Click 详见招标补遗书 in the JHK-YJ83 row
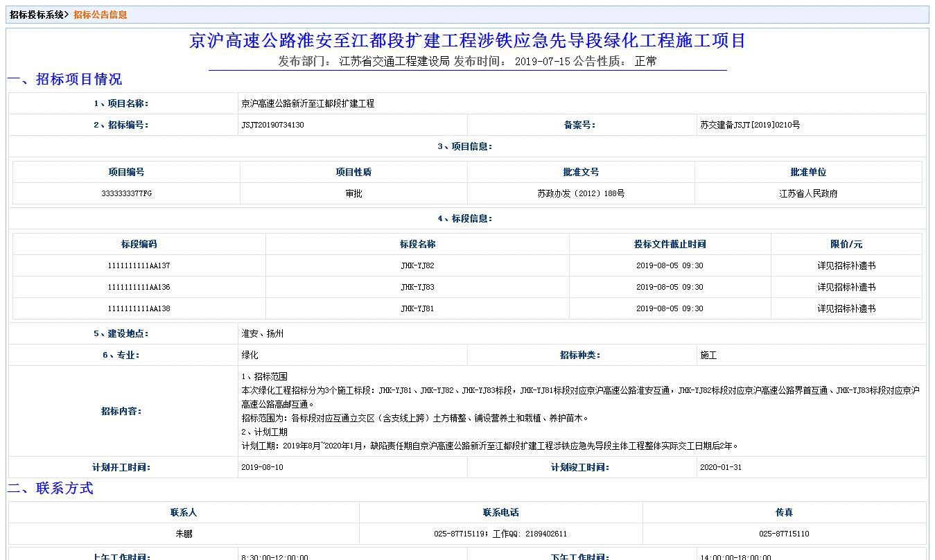This screenshot has height=560, width=935. (846, 287)
